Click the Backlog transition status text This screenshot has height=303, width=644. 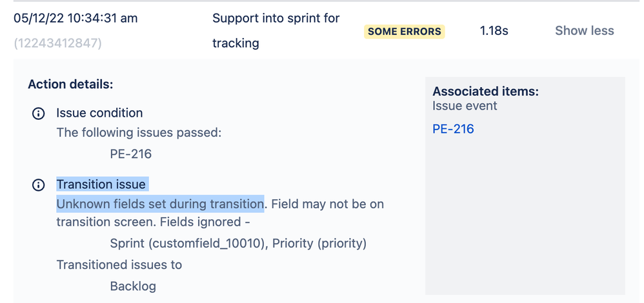(133, 286)
